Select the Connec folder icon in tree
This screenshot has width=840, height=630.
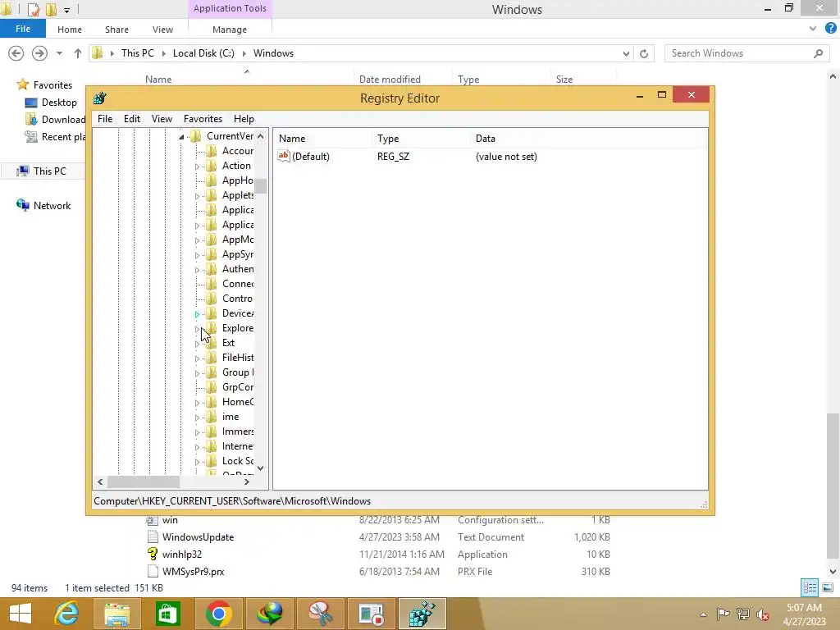(x=212, y=284)
